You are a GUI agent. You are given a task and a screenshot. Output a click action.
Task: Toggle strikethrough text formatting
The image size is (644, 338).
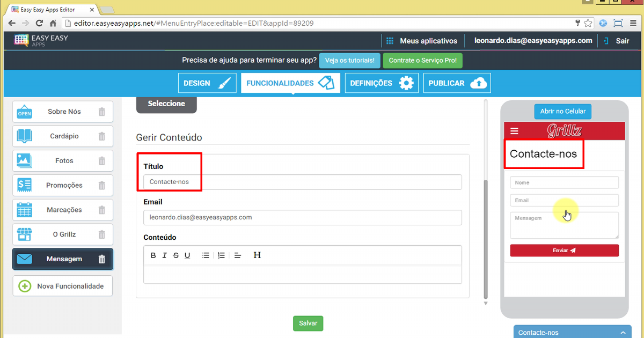pos(176,255)
